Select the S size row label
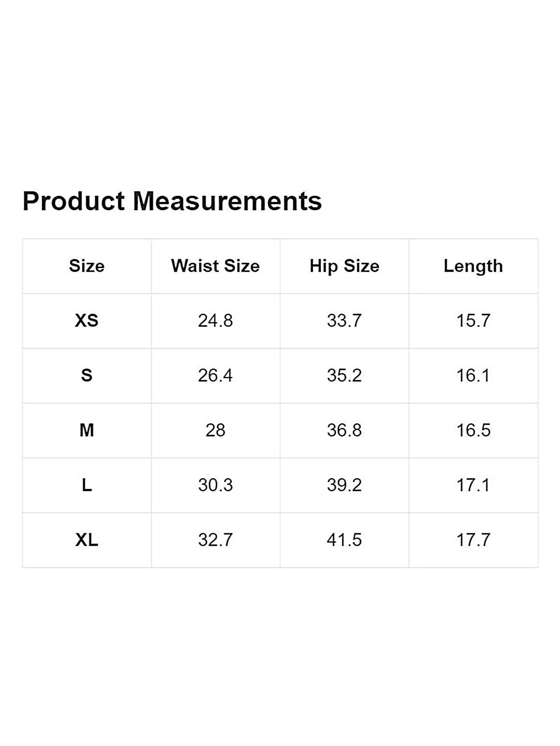The width and height of the screenshot is (560, 746). click(x=87, y=375)
